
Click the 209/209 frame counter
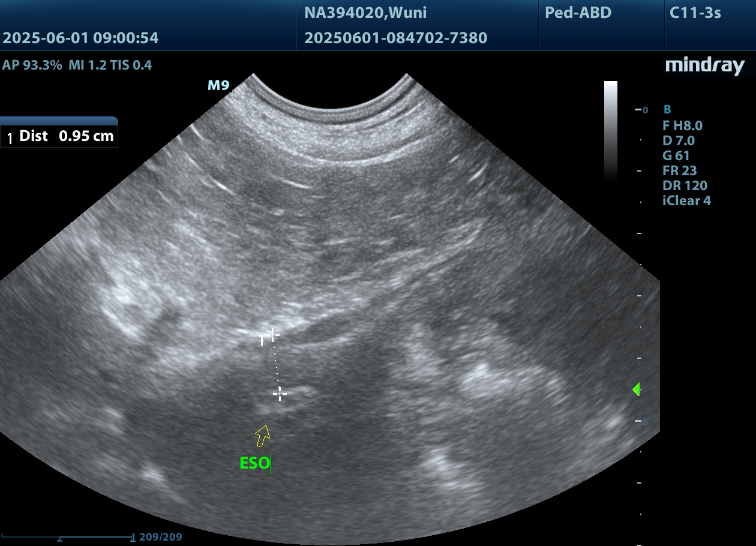click(x=160, y=537)
